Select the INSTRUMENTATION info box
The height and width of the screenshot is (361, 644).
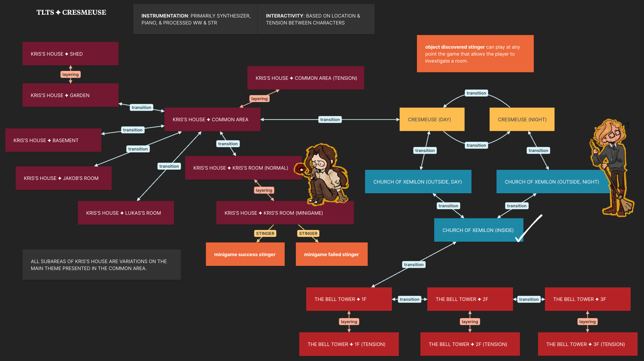tap(195, 19)
